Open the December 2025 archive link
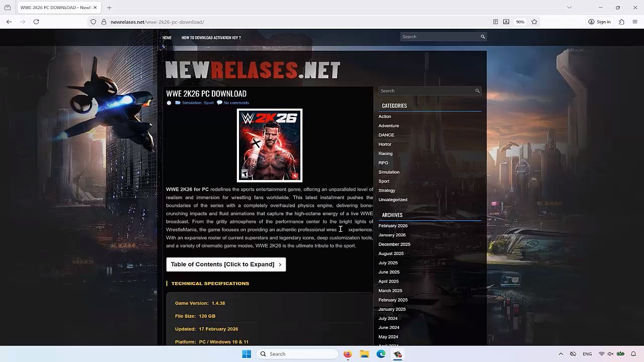 click(394, 244)
